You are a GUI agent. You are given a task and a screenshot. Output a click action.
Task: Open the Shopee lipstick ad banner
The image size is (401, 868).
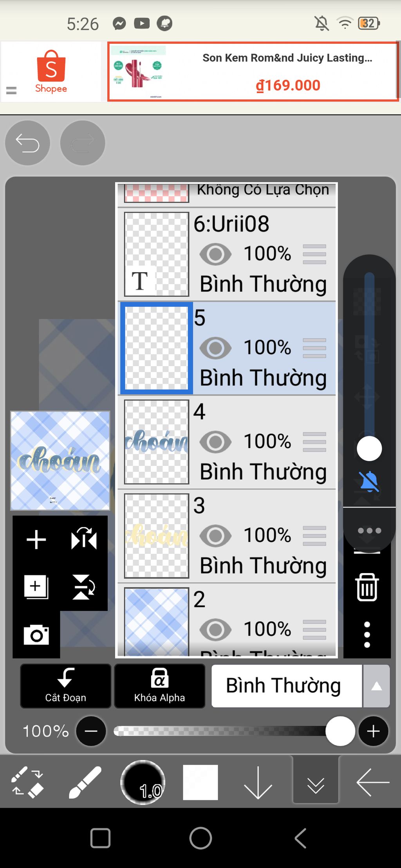[253, 72]
